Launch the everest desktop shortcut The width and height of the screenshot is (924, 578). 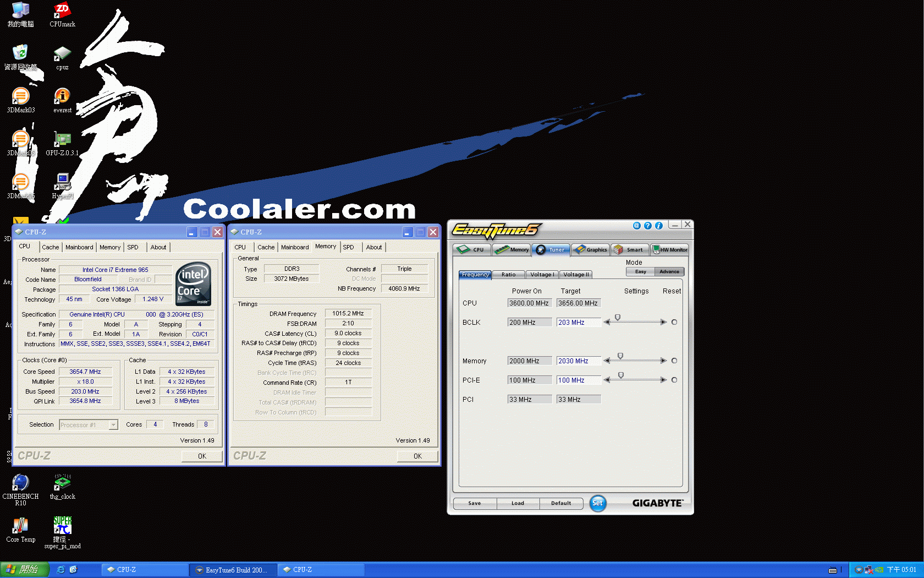[x=62, y=100]
